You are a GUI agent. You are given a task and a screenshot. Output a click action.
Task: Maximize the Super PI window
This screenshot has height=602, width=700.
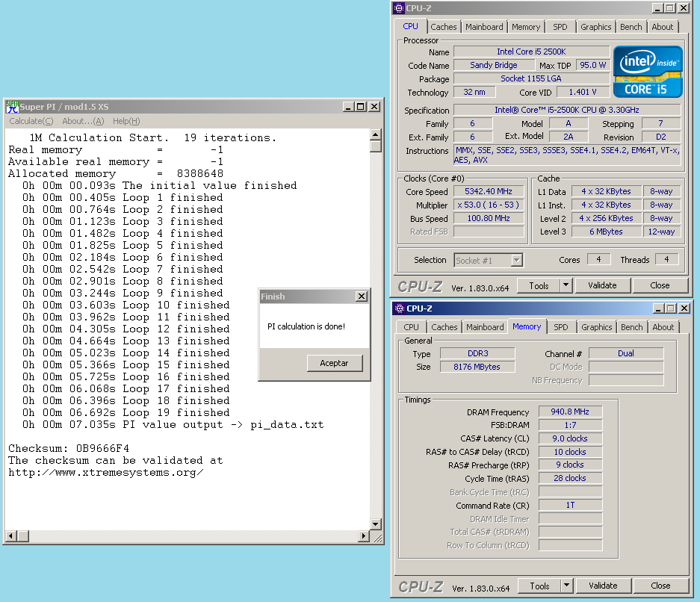360,107
